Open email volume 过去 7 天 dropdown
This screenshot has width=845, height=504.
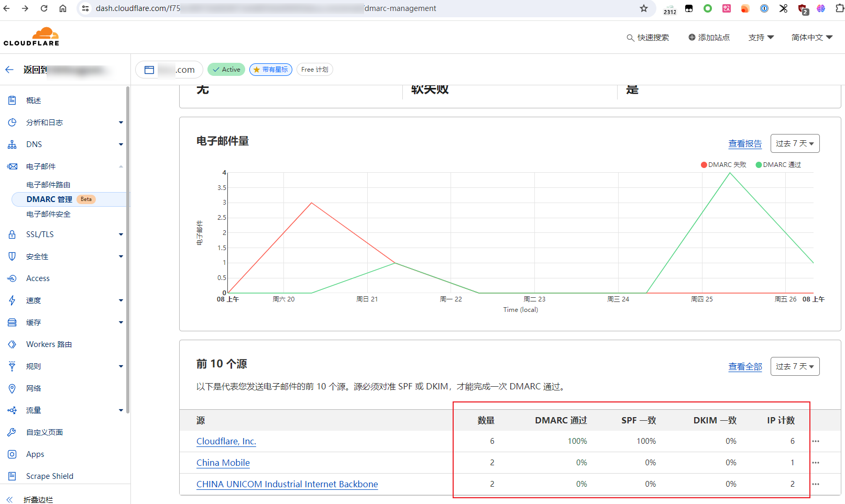(x=795, y=143)
